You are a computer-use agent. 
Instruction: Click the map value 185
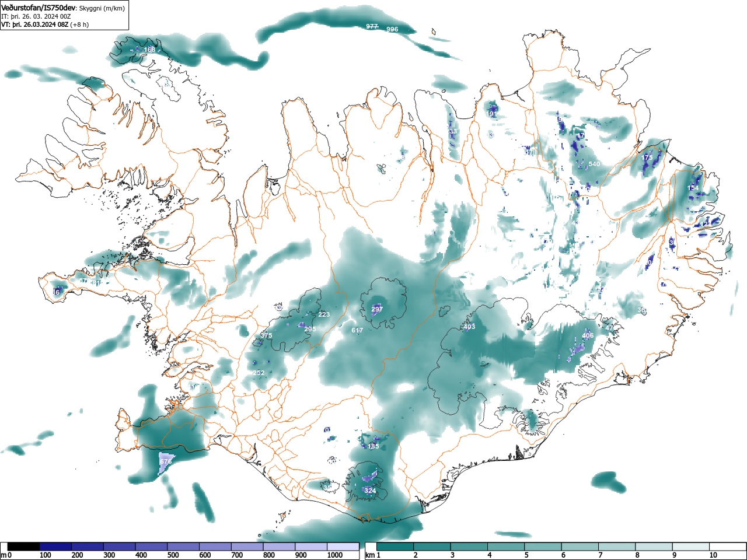click(x=373, y=446)
